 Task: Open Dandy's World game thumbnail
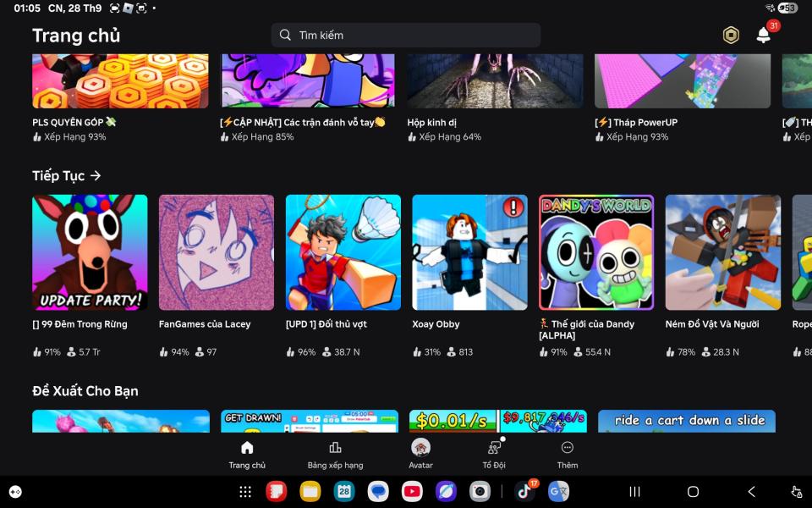[596, 252]
